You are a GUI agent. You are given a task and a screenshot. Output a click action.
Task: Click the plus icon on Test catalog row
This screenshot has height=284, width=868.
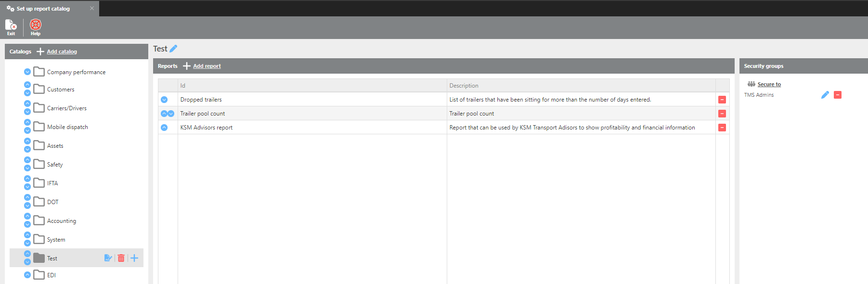pyautogui.click(x=134, y=258)
